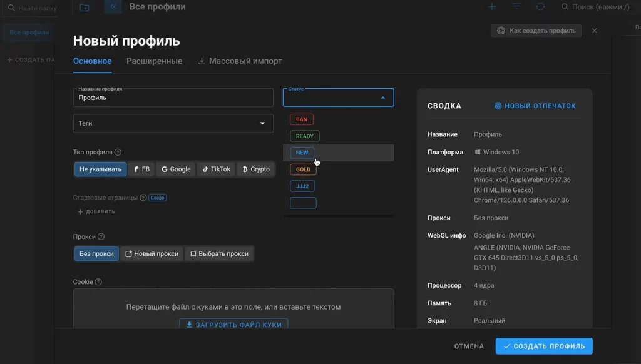
Task: Open the Как создать профиль guide
Action: (536, 30)
